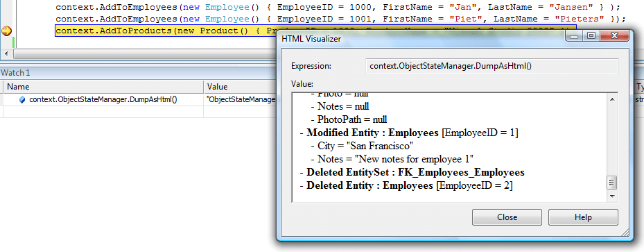644x252 pixels.
Task: Click the "Notes = null" line
Action: point(340,106)
